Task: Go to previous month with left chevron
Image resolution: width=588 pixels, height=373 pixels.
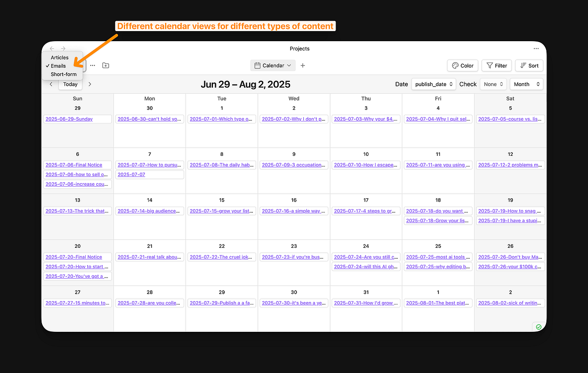Action: (51, 84)
